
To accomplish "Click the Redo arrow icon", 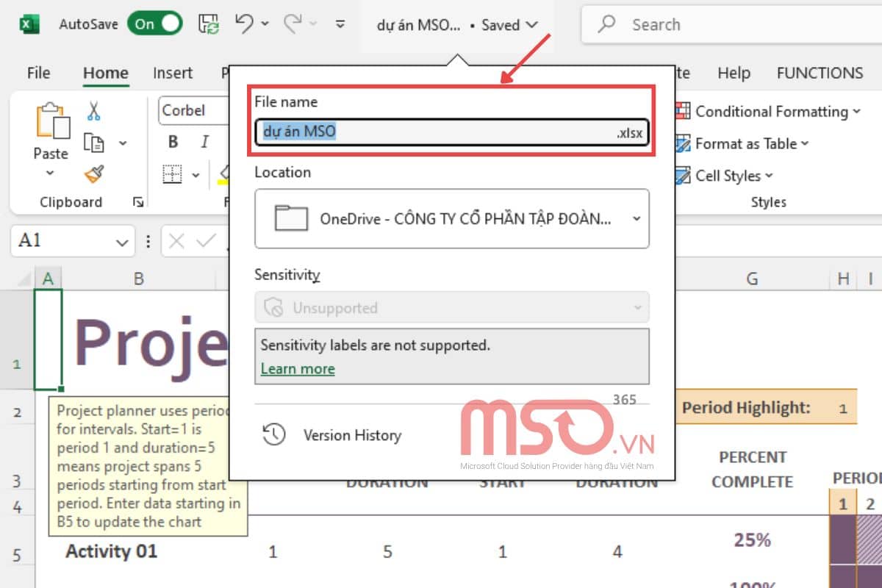I will tap(293, 24).
